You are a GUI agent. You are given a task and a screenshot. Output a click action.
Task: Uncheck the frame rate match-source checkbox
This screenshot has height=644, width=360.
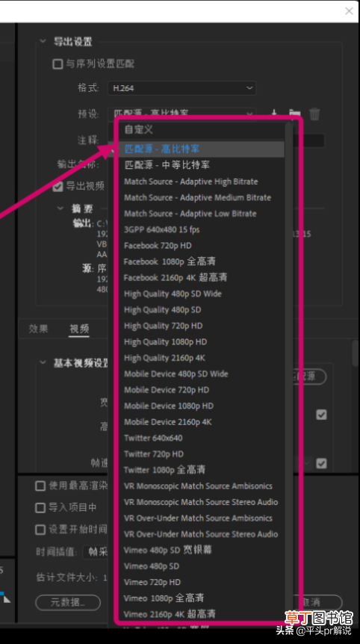(321, 464)
